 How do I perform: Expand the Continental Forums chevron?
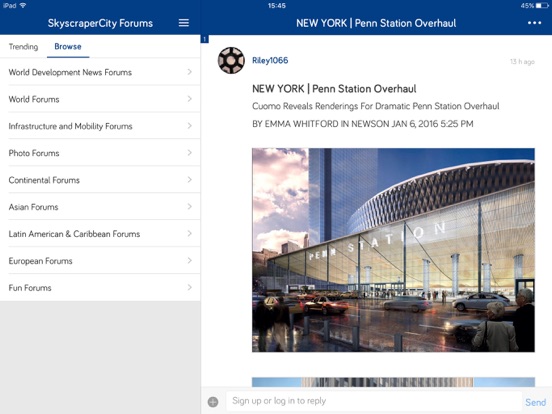pos(189,180)
